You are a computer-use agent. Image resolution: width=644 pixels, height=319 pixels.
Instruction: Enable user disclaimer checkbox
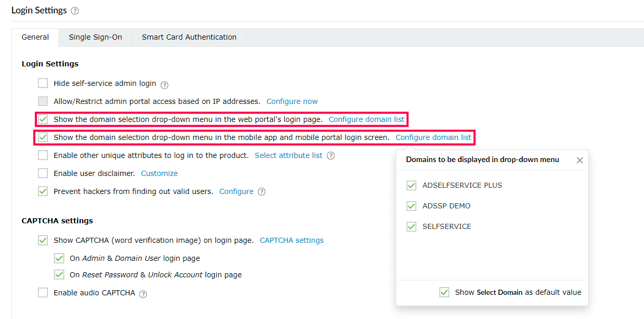click(x=43, y=173)
